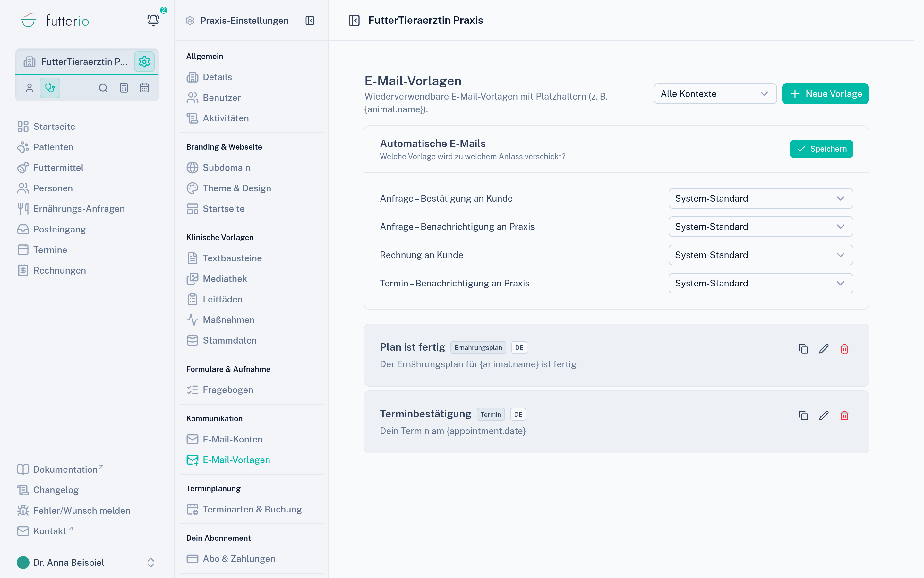
Task: Open the calculator icon
Action: point(124,88)
